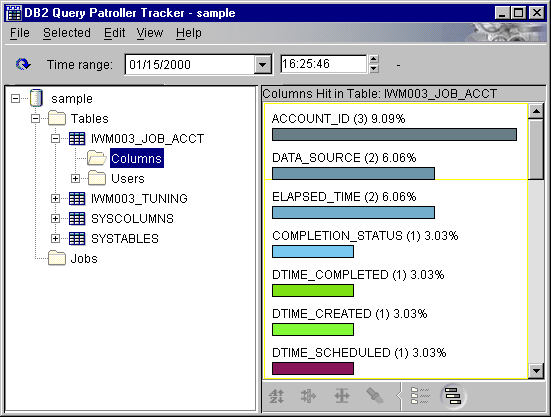The image size is (551, 417).
Task: Click scroll down arrow in chart pane
Action: (536, 370)
